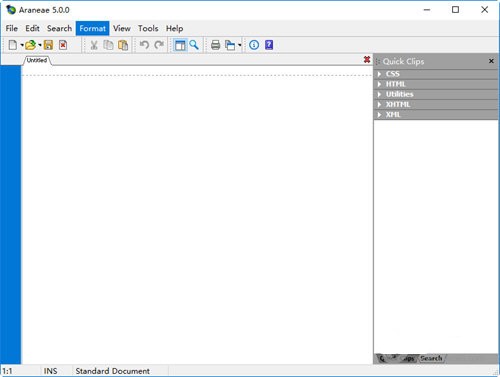Select the Untitled document tab
The height and width of the screenshot is (377, 500).
(x=37, y=60)
